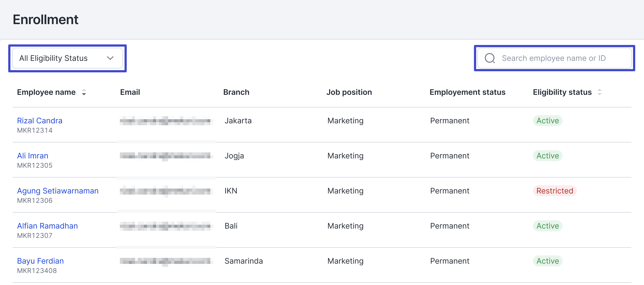Click the Branch column header
644x285 pixels.
pos(236,92)
